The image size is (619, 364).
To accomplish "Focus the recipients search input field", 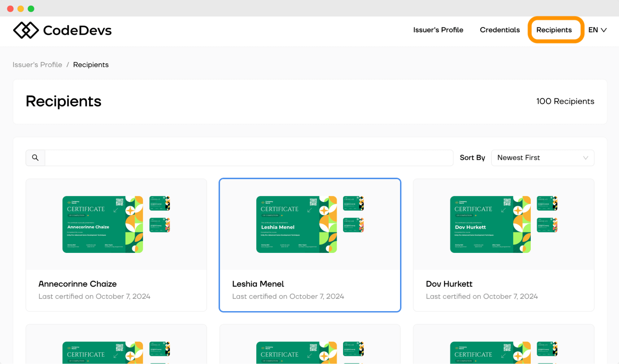I will pyautogui.click(x=249, y=158).
